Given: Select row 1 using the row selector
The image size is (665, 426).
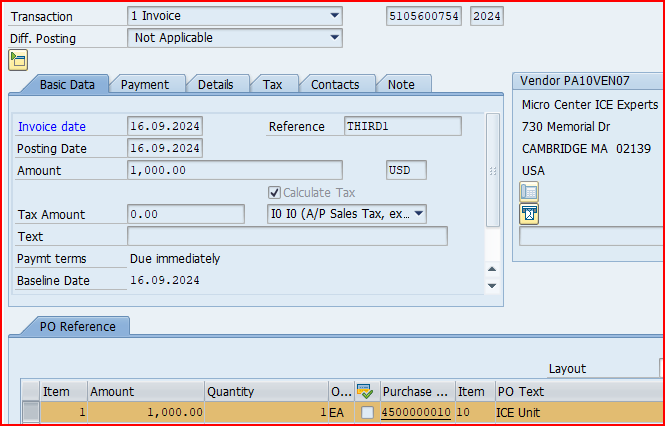Looking at the screenshot, I should (31, 412).
